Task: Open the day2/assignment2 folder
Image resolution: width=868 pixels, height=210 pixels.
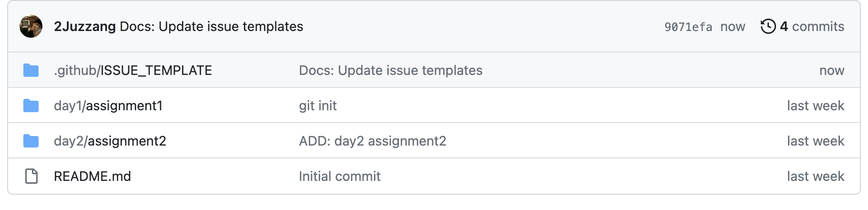Action: point(110,141)
